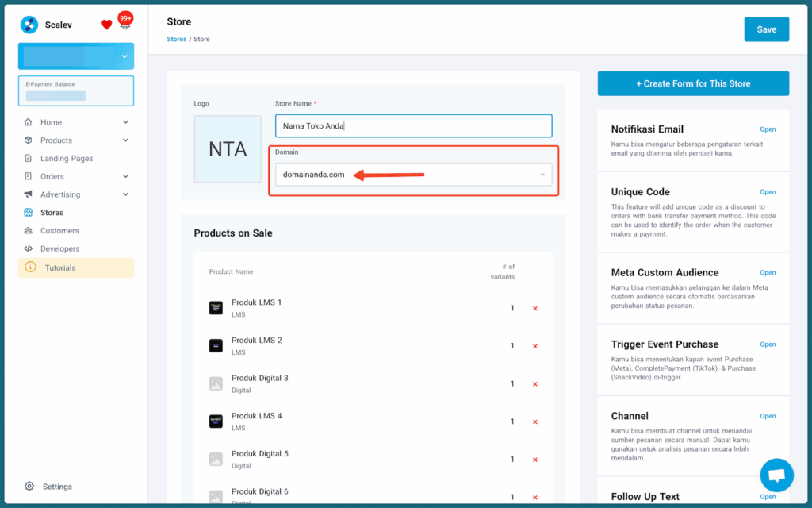Expand the Home menu chevron
Screen dimensions: 812x508
coord(125,122)
